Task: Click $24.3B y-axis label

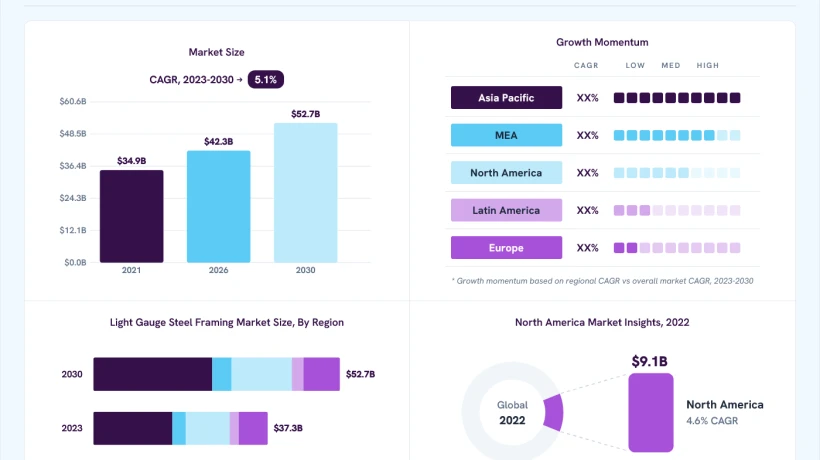Action: 73,198
